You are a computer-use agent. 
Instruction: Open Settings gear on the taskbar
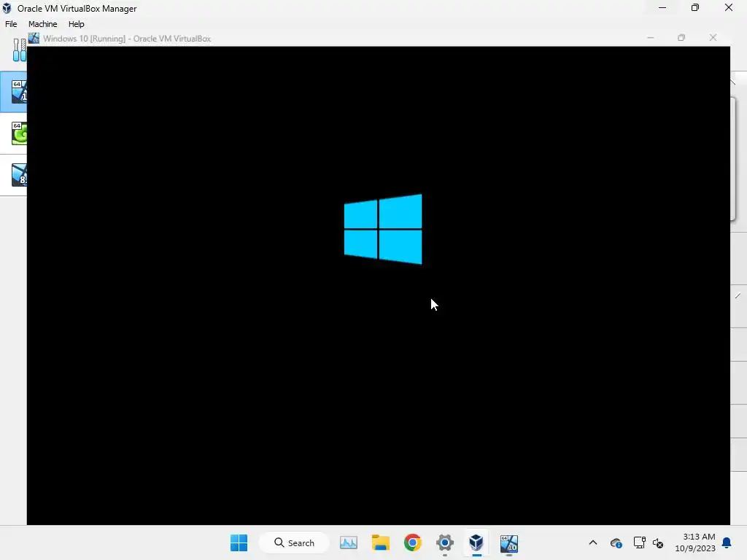pos(444,542)
